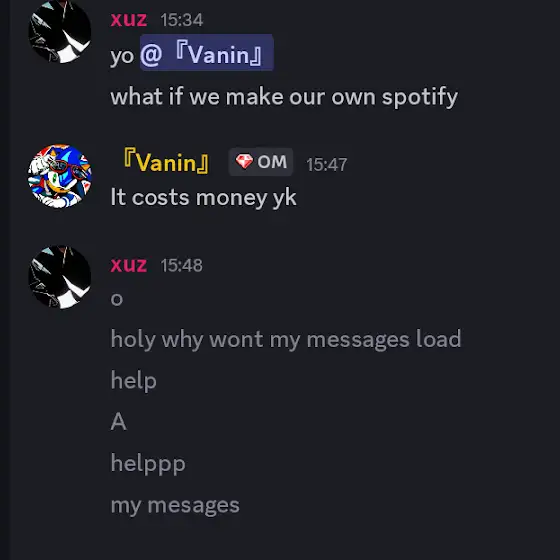
Task: Click the single 'o' message
Action: click(117, 299)
